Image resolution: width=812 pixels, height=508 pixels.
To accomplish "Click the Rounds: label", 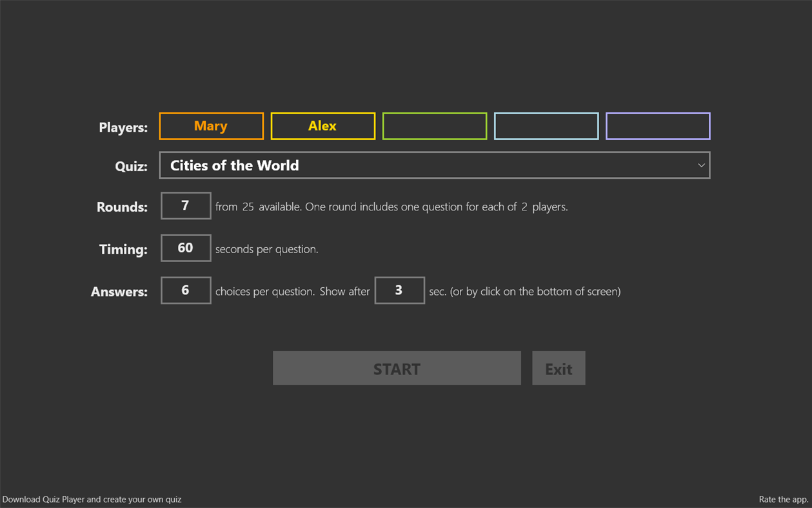I will pyautogui.click(x=122, y=207).
